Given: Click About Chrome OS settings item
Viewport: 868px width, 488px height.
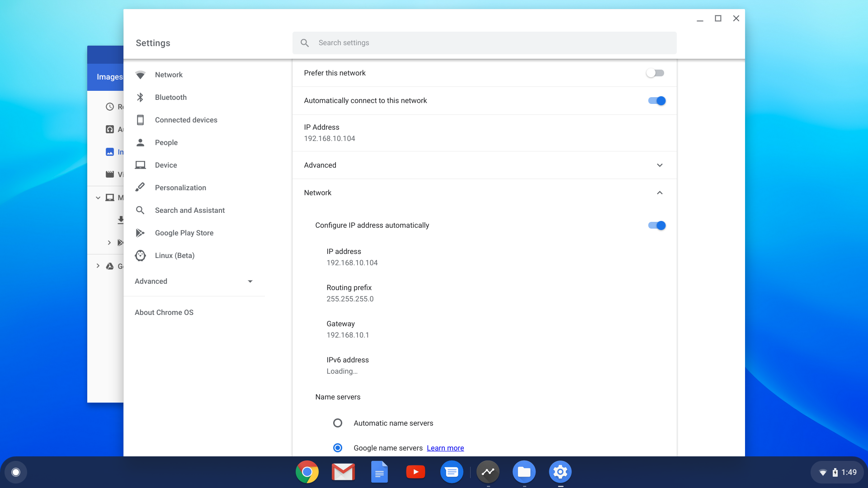Looking at the screenshot, I should 164,312.
